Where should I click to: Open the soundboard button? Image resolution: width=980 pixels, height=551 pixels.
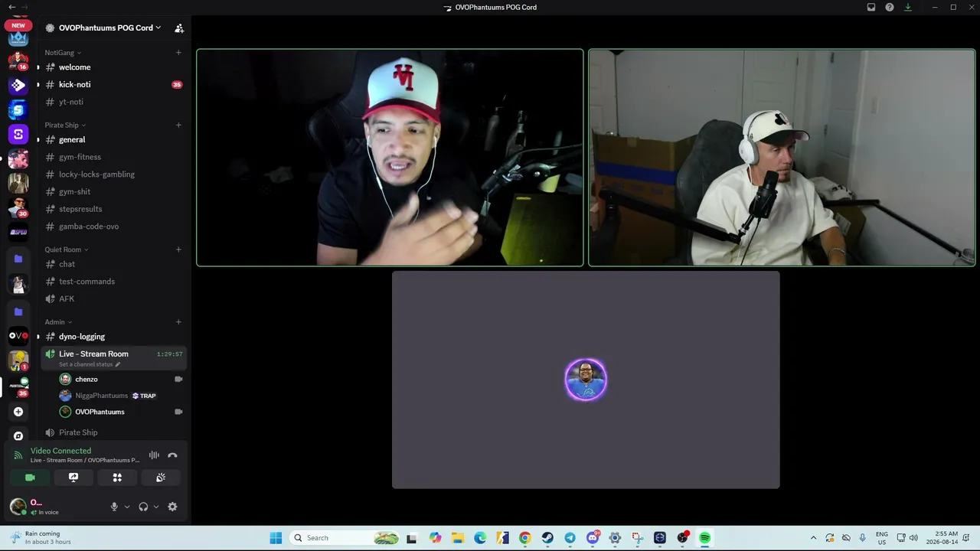pos(161,478)
